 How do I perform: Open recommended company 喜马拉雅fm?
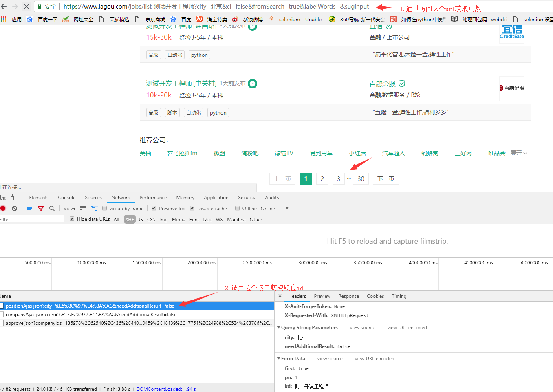tap(182, 153)
